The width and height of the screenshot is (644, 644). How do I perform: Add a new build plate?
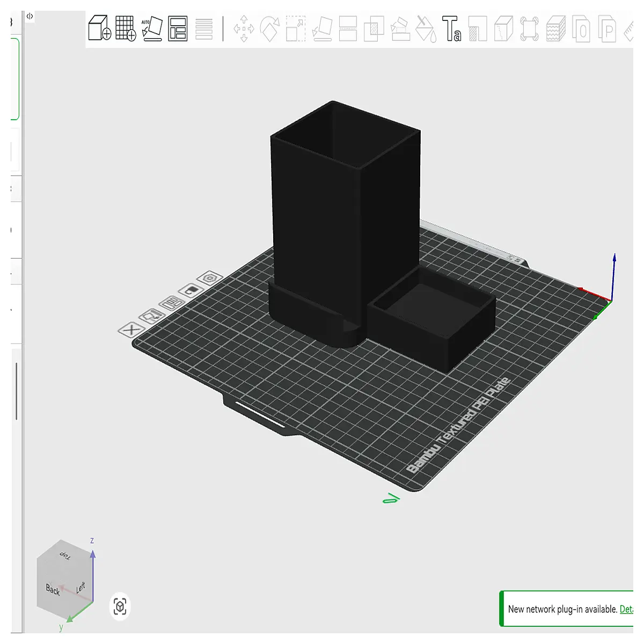point(126,28)
